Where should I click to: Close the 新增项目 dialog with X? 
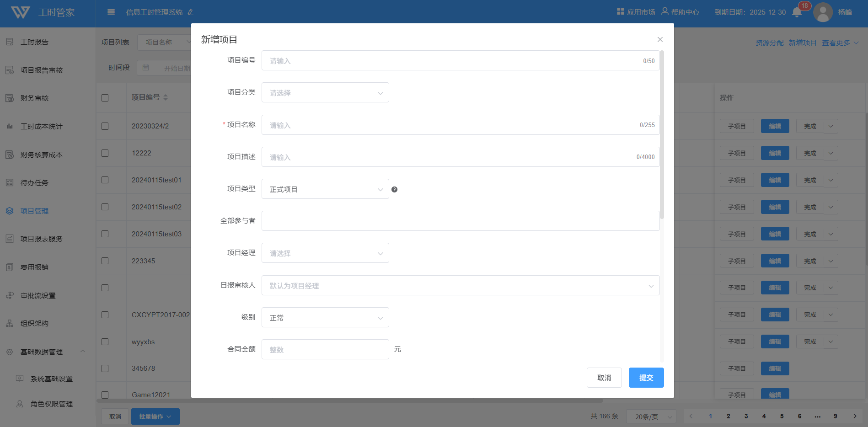pyautogui.click(x=660, y=40)
